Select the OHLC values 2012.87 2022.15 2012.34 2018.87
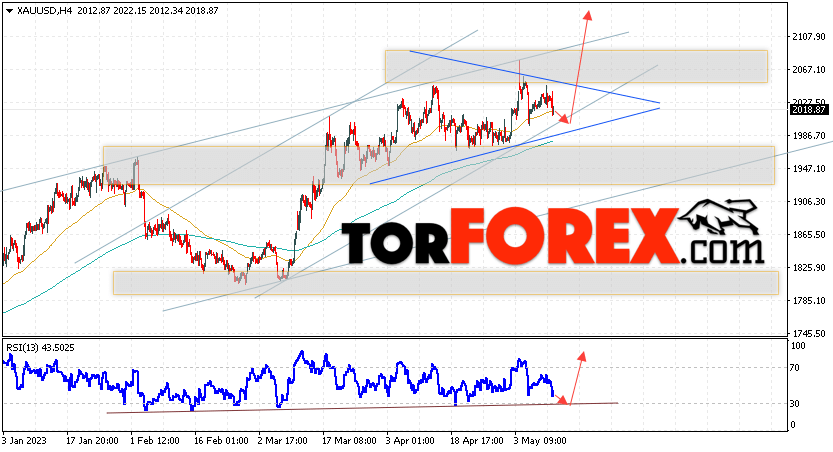 tap(148, 11)
